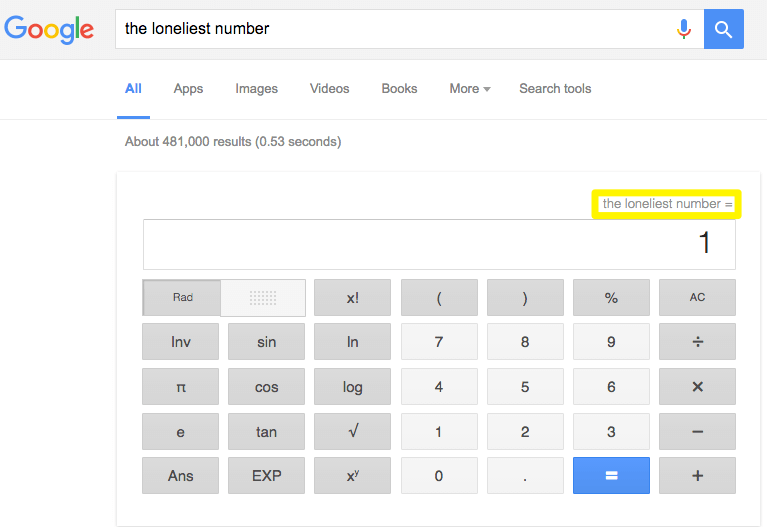Click the blue magnifying glass search button
Image resolution: width=767 pixels, height=527 pixels.
click(x=723, y=29)
